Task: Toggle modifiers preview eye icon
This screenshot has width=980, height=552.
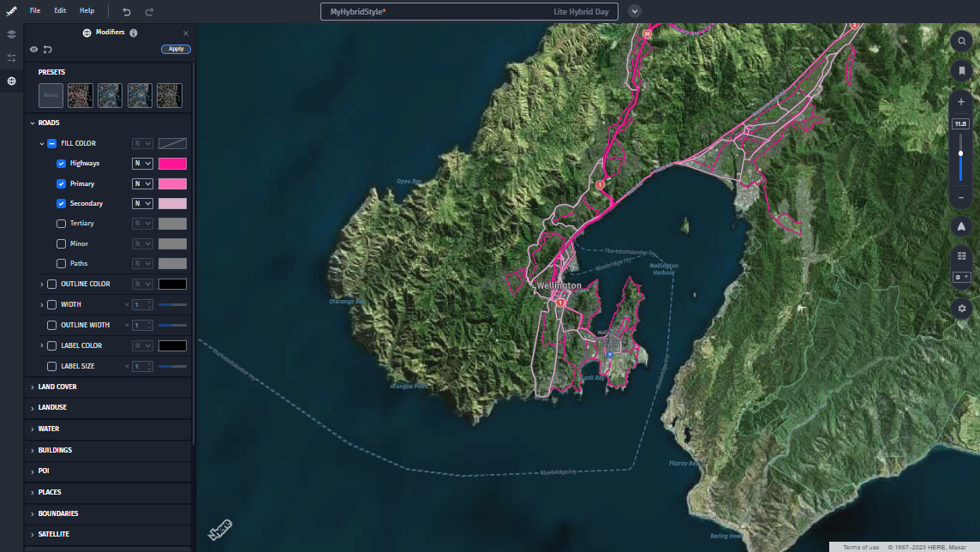Action: pyautogui.click(x=33, y=49)
